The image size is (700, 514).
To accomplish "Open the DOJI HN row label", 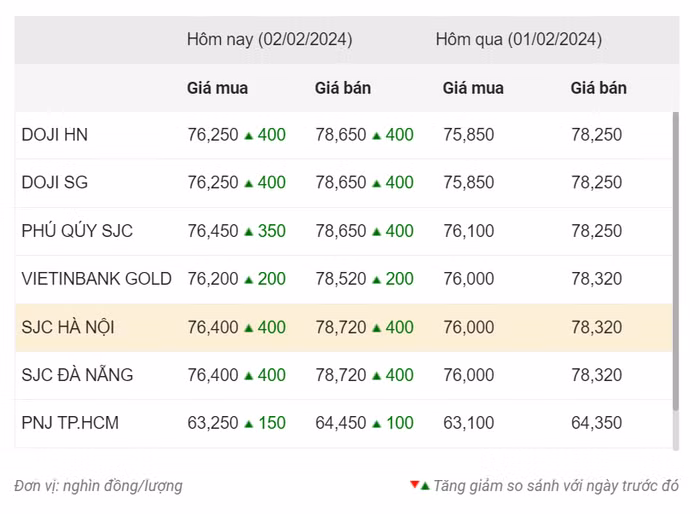I will (x=54, y=135).
